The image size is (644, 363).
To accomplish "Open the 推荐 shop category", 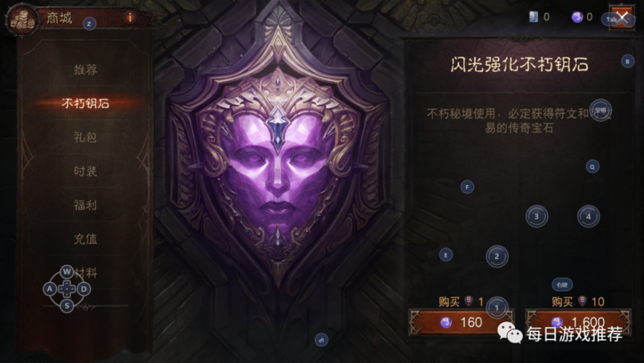I will pos(86,70).
